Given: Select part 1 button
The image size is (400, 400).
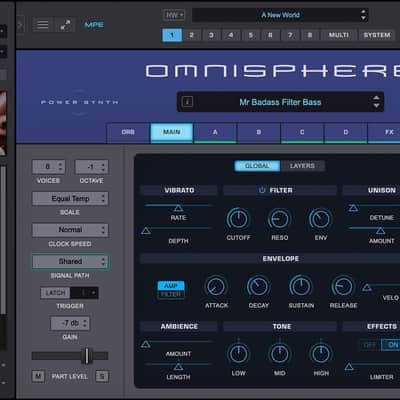Looking at the screenshot, I should 172,35.
